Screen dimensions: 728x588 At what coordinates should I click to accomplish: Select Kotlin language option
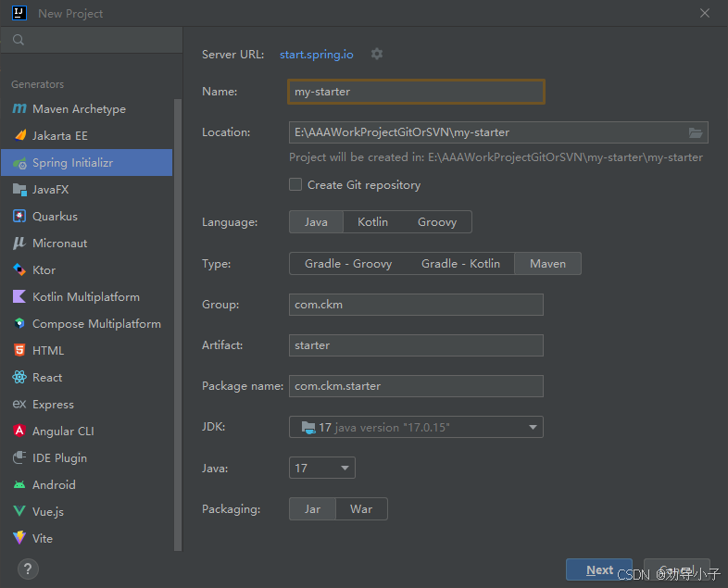click(373, 222)
